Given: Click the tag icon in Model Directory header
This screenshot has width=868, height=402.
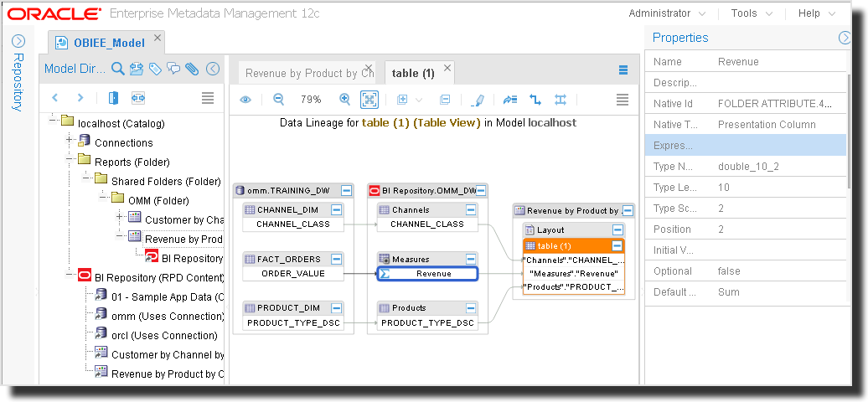Looking at the screenshot, I should pos(155,69).
